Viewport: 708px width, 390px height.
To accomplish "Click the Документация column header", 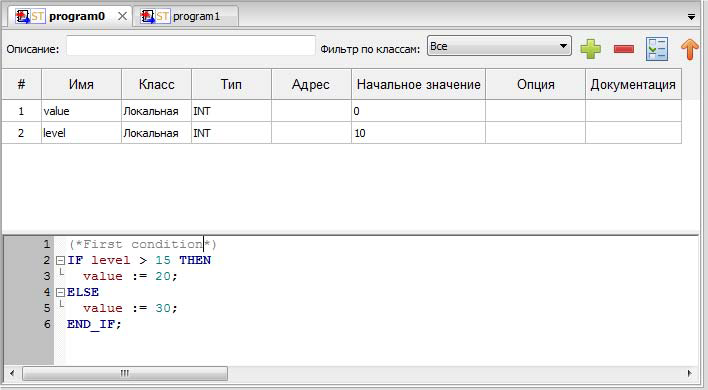I will pos(633,84).
